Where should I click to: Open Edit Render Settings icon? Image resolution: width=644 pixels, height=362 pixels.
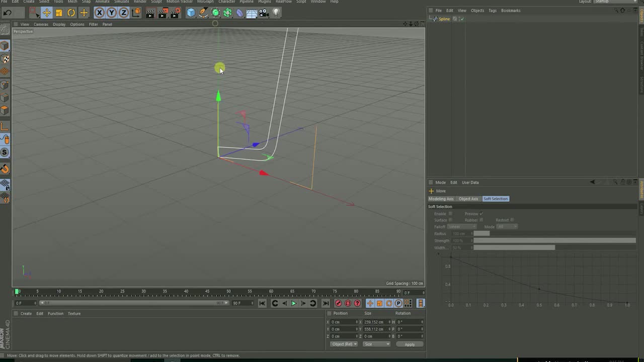[x=176, y=13]
